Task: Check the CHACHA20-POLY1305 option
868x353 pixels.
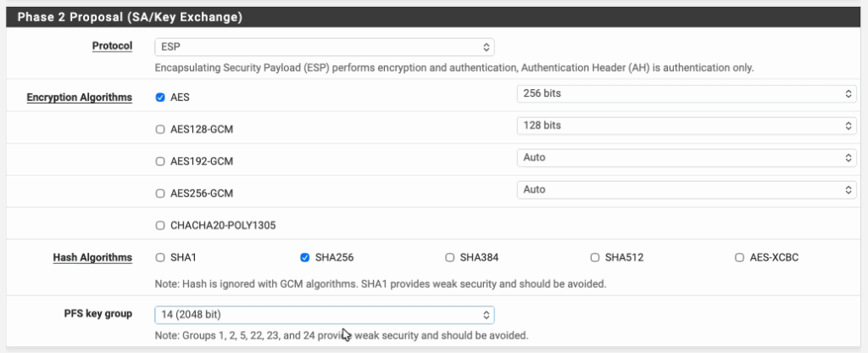Action: (160, 226)
